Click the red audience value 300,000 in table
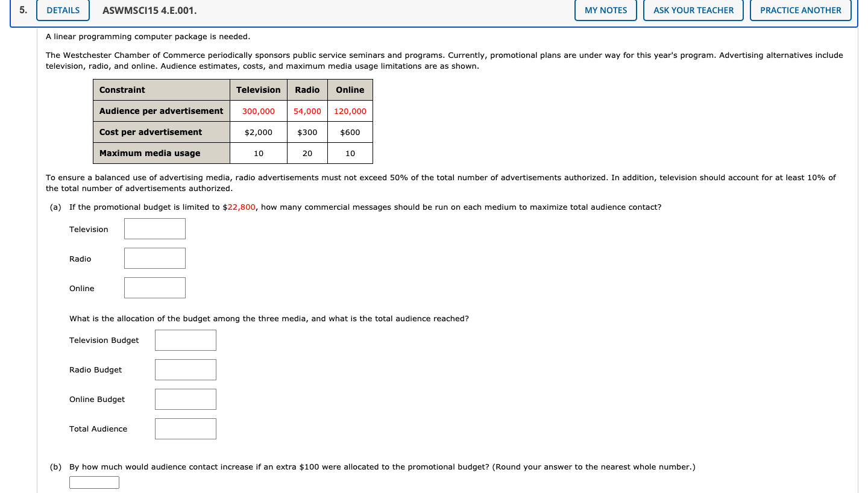868x493 pixels. (258, 111)
